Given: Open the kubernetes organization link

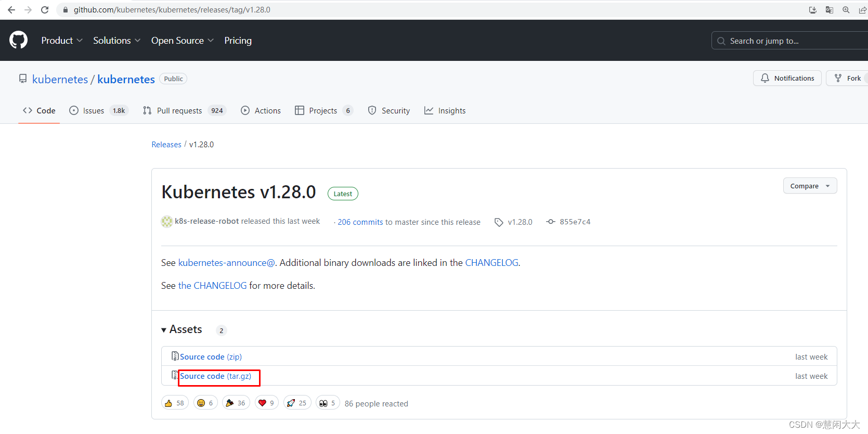Looking at the screenshot, I should (60, 79).
